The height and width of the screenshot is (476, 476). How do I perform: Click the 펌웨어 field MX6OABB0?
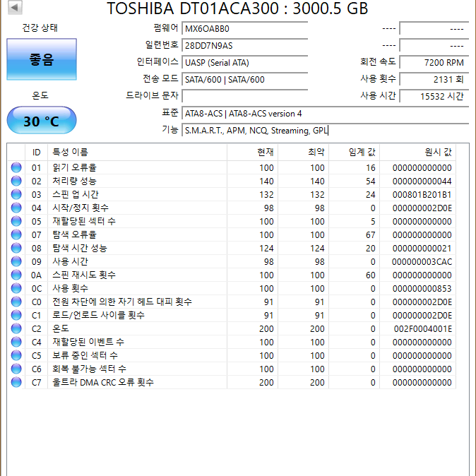point(244,28)
